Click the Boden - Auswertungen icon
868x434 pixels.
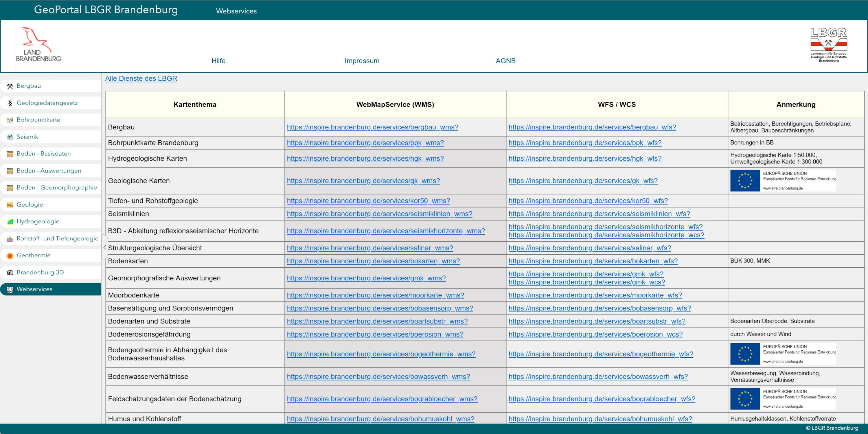[x=10, y=171]
